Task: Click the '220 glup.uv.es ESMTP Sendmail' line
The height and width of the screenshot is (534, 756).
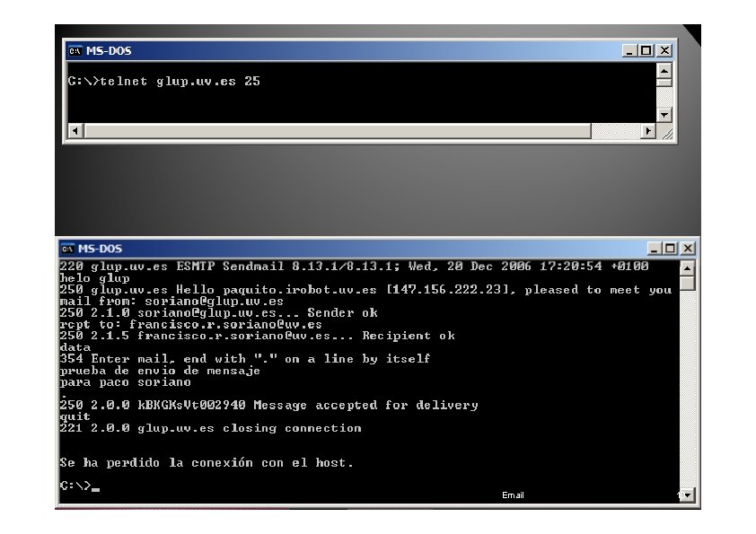Action: pyautogui.click(x=355, y=266)
